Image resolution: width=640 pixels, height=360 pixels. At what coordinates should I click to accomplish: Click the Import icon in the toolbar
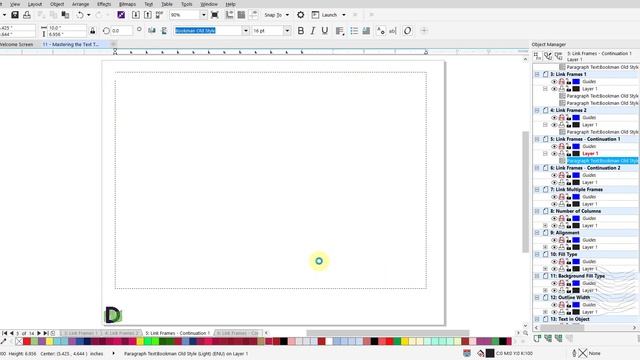[136, 15]
